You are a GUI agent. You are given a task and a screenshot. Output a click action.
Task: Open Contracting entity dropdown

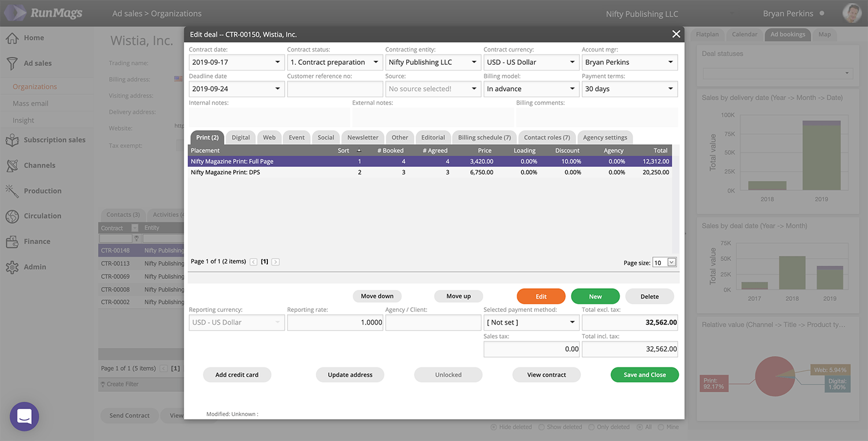pos(474,63)
